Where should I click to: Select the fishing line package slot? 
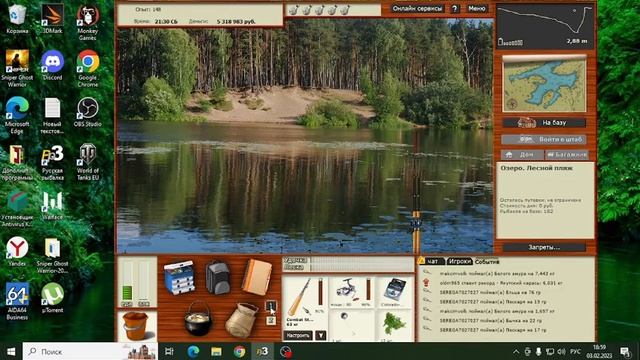point(394,292)
